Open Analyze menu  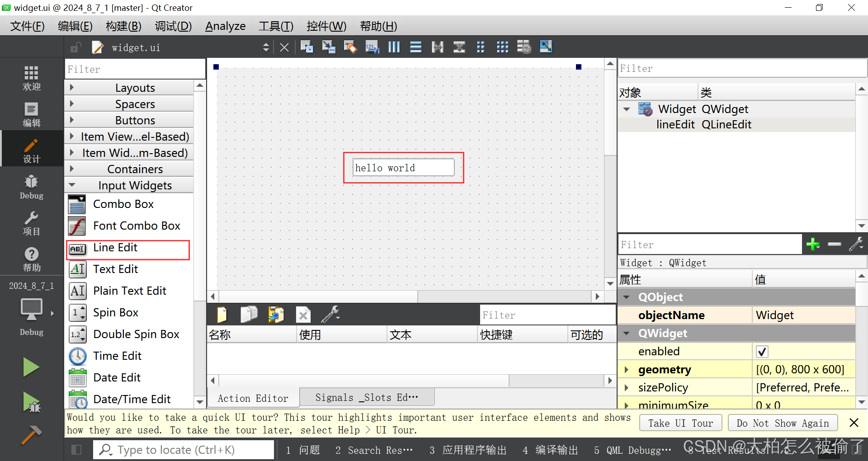tap(225, 26)
